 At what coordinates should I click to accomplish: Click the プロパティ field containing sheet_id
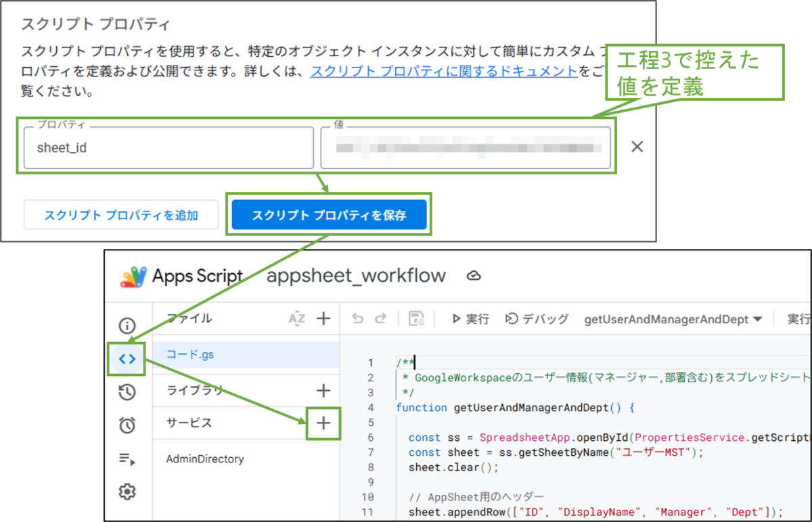[168, 147]
